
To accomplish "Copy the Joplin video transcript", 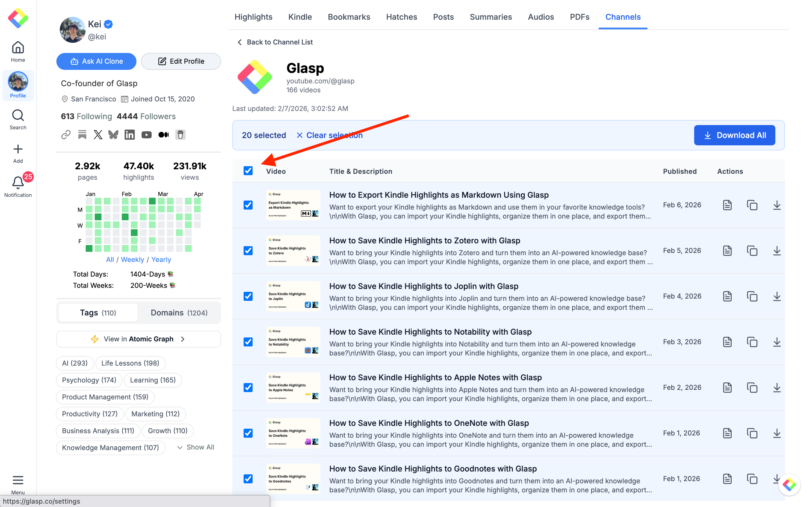I will coord(752,296).
